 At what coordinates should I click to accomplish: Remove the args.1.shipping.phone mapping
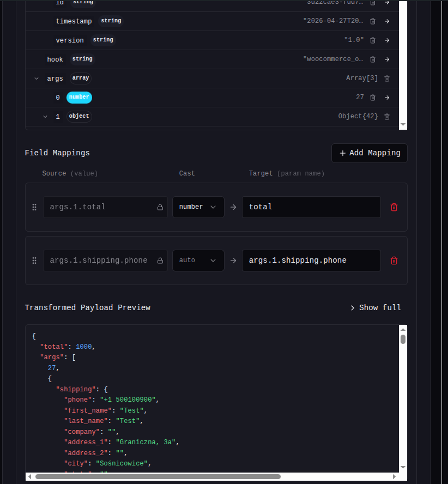click(394, 261)
